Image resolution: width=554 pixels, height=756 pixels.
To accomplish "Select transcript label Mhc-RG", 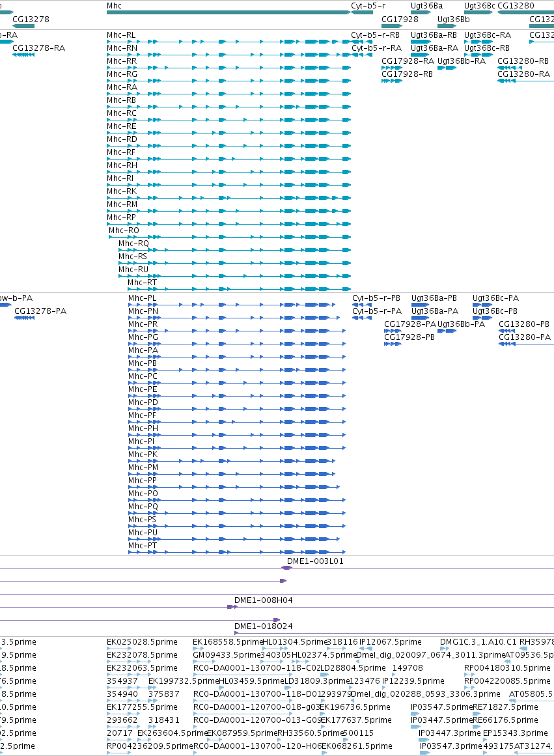I will click(x=122, y=74).
